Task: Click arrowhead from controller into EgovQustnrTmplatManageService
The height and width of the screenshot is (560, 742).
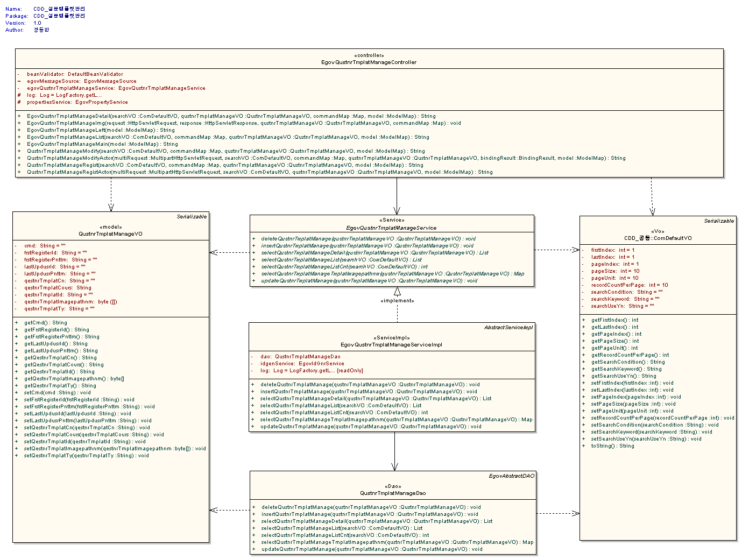Action: click(x=397, y=210)
